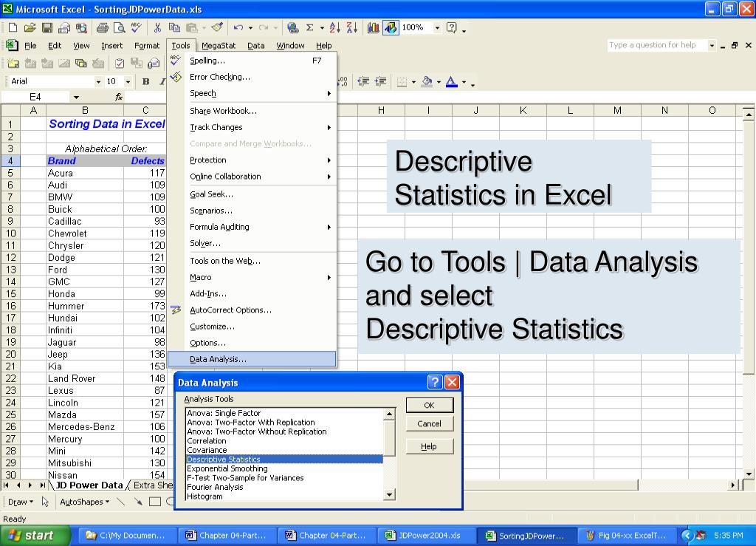Open the MegaStat menu

[219, 45]
